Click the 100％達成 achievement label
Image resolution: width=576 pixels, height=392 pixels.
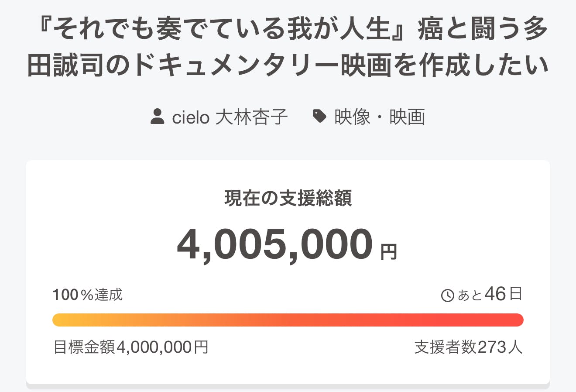point(88,295)
